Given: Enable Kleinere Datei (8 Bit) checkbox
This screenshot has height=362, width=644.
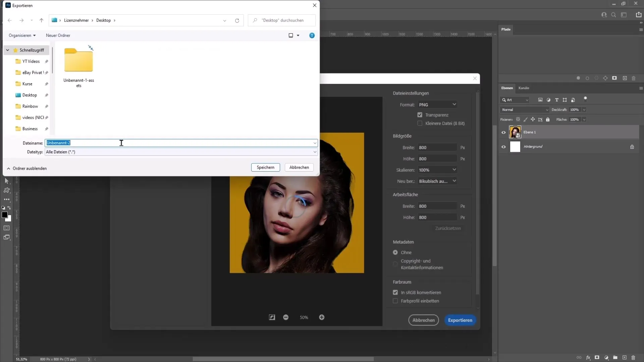Looking at the screenshot, I should [x=420, y=123].
